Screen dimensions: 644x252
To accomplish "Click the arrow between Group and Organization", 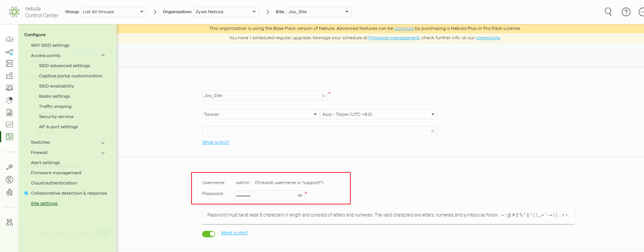I will 155,12.
